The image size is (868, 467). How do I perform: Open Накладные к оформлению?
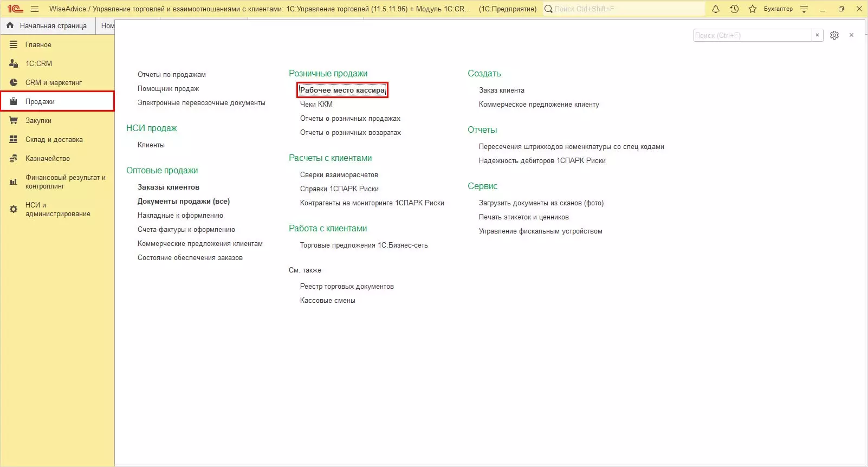click(180, 216)
